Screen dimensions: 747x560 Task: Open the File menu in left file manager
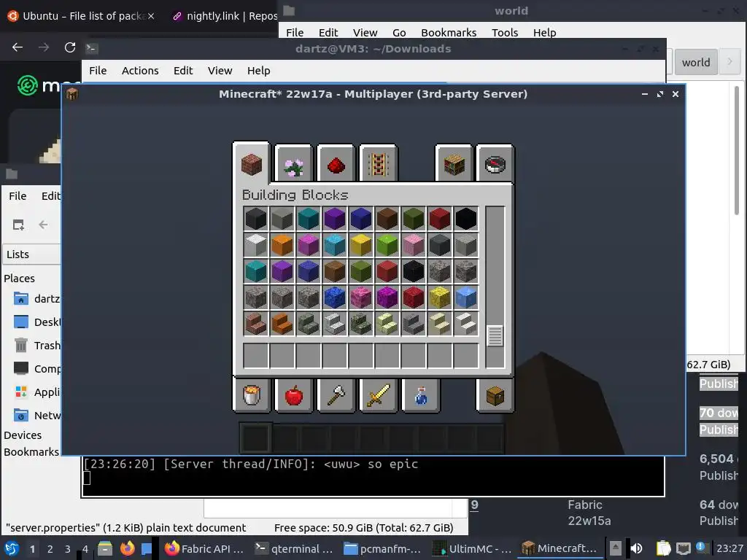[x=18, y=195]
